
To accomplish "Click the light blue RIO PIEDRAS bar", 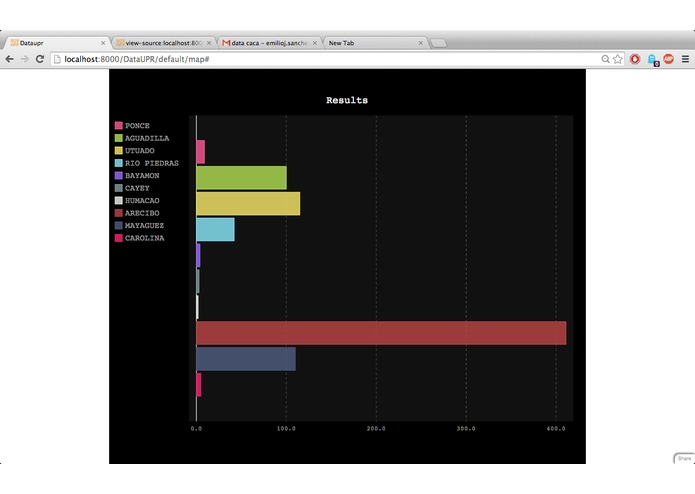I will point(215,229).
